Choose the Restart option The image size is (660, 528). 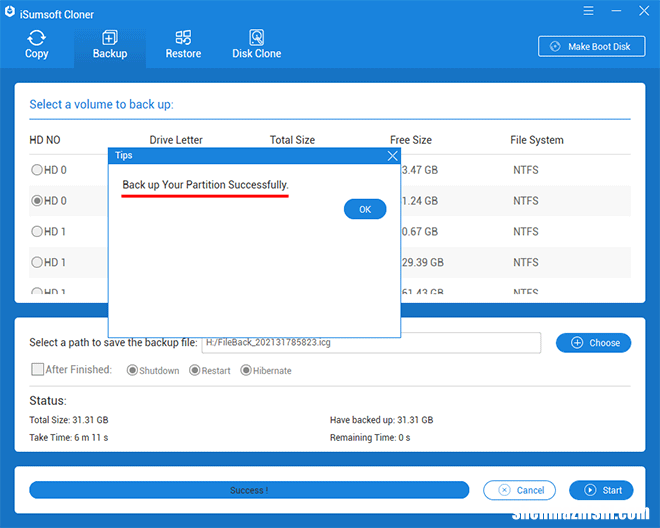pos(194,370)
